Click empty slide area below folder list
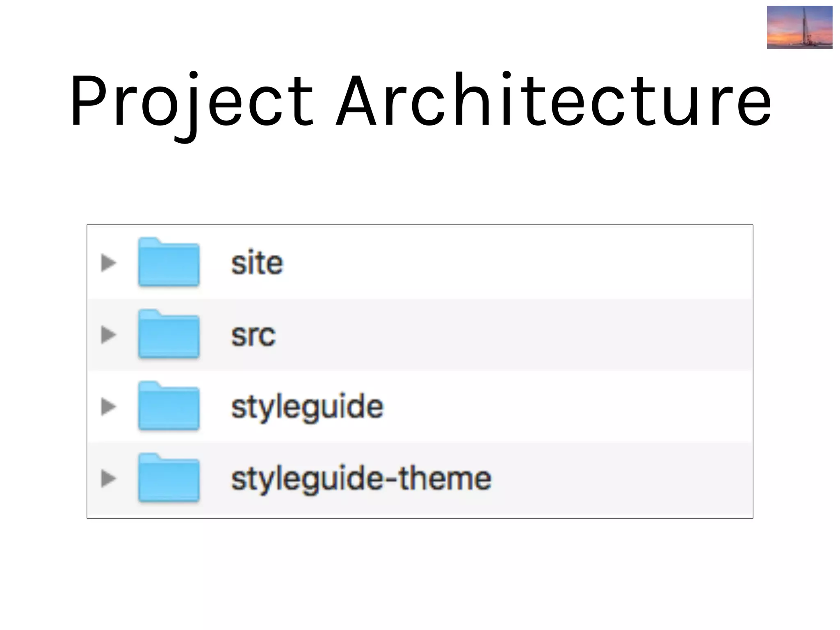Viewport: 840px width, 630px height. click(x=420, y=574)
